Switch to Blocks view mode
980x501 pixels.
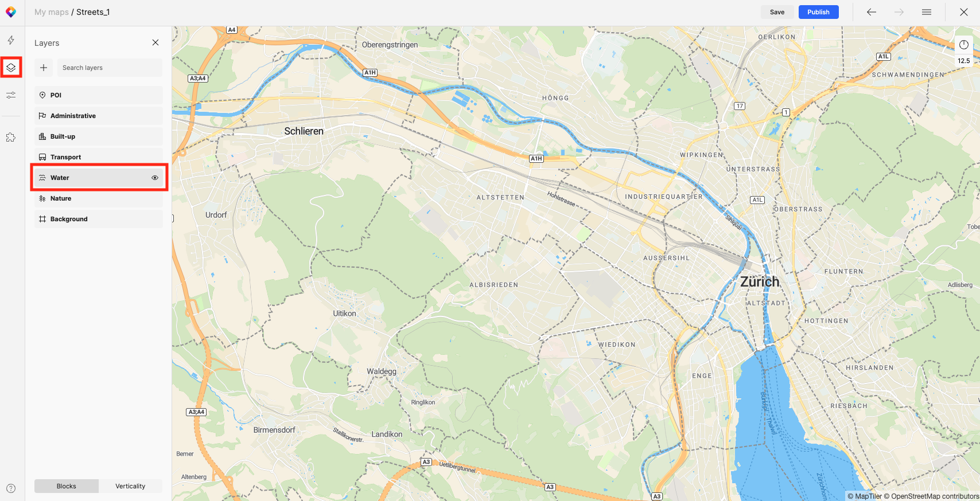pyautogui.click(x=67, y=486)
